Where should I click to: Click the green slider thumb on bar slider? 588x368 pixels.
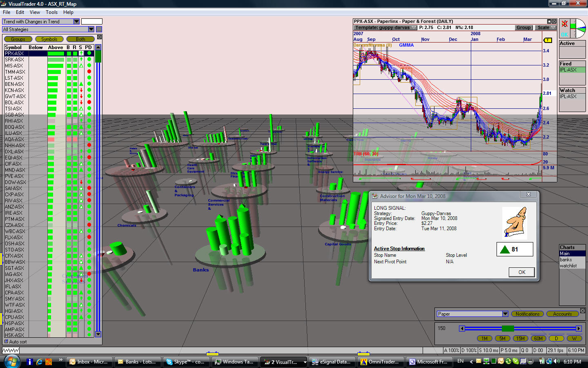508,328
